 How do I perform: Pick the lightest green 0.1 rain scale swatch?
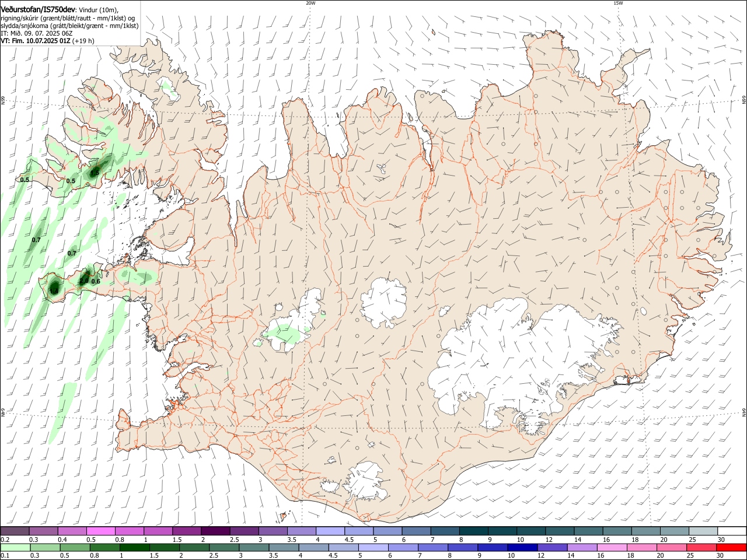15,547
